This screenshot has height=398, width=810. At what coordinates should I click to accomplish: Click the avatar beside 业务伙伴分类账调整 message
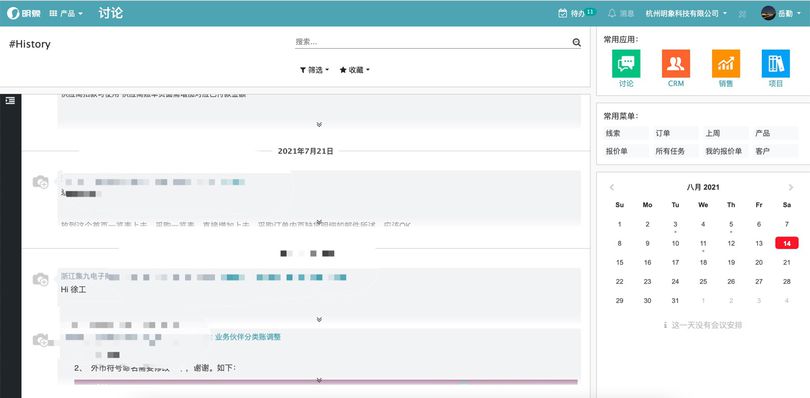(40, 340)
